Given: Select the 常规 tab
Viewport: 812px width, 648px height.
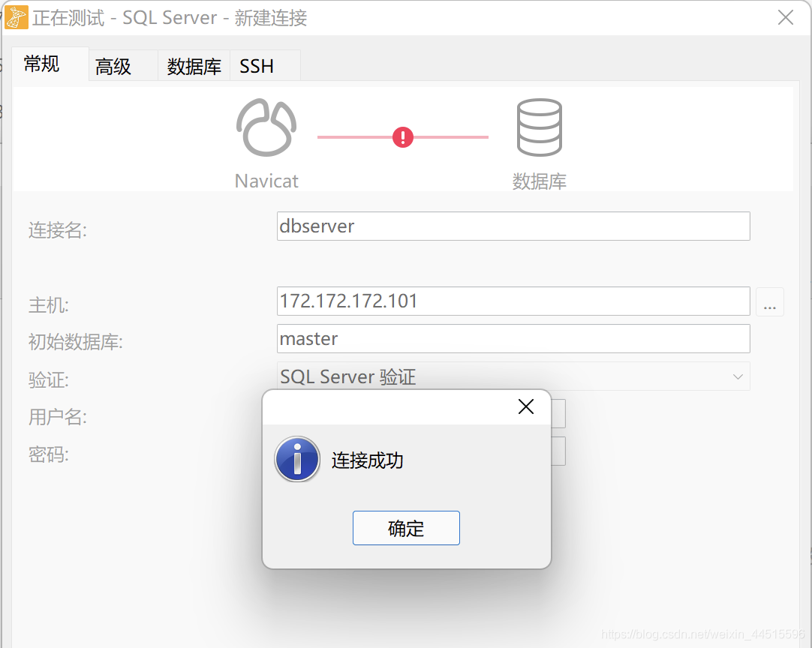Looking at the screenshot, I should tap(41, 65).
